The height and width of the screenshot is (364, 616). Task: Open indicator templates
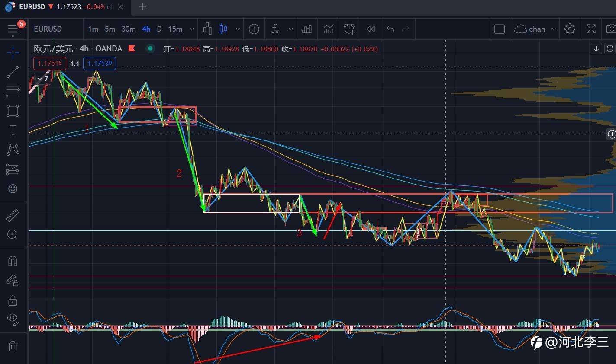(x=329, y=29)
